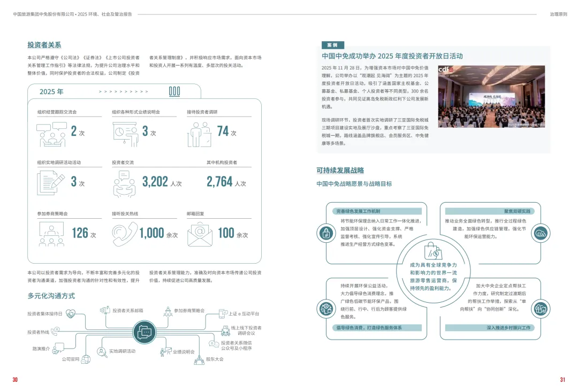This screenshot has width=578, height=392.
Task: Click the presentation board icon under 组织各种形式业绩说明会
Action: (x=125, y=134)
